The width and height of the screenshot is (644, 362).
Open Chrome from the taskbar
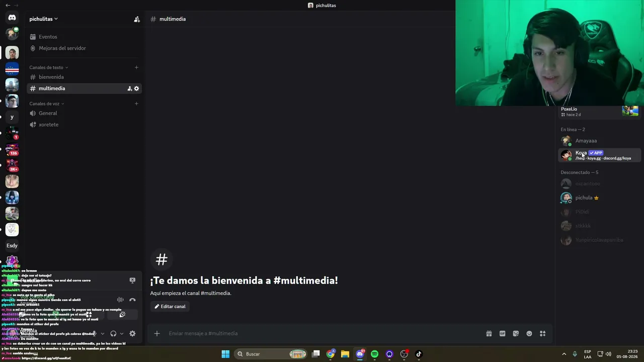pos(331,354)
